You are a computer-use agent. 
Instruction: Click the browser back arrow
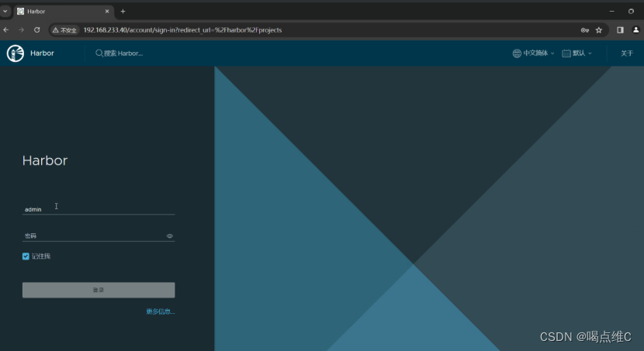[6, 30]
